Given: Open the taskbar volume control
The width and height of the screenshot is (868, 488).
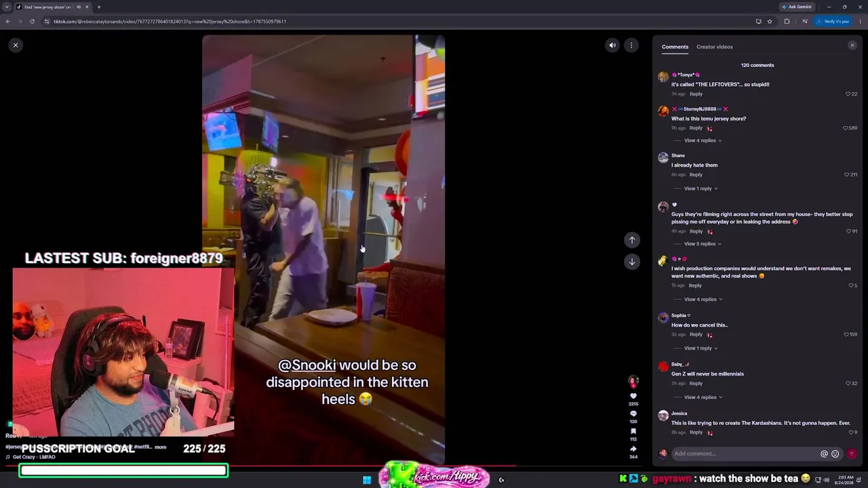Looking at the screenshot, I should point(826,480).
